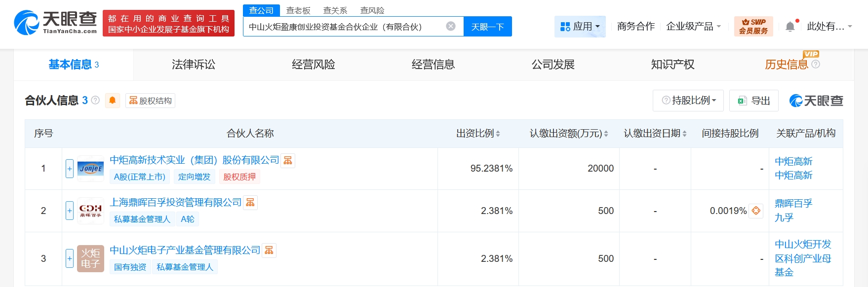This screenshot has height=287, width=868.
Task: Expand row 1 中炬高新 with plus toggle
Action: click(70, 169)
